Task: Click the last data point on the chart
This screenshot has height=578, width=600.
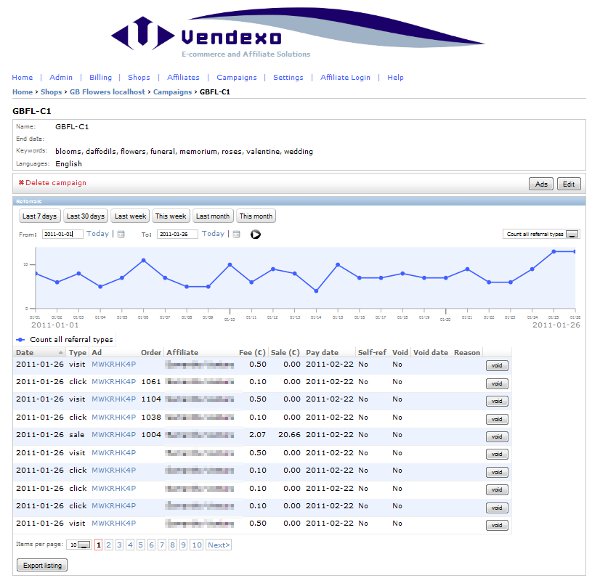Action: (574, 251)
